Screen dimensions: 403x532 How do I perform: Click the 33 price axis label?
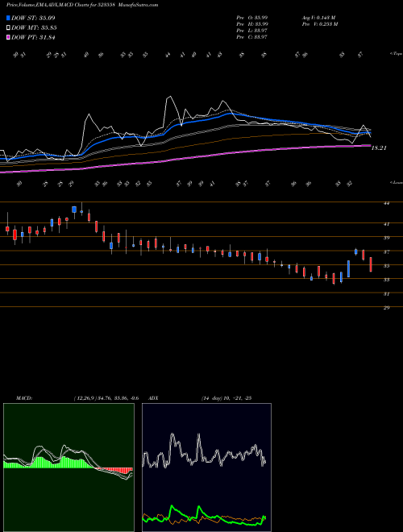point(387,280)
